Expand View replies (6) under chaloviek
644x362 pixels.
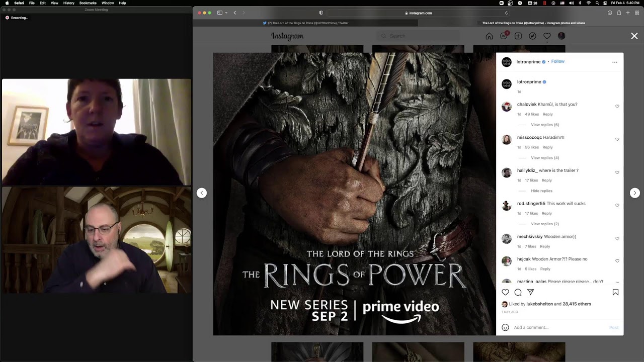545,125
